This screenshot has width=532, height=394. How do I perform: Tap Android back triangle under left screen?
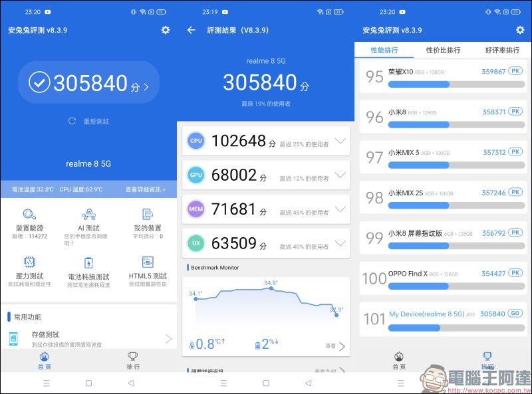pyautogui.click(x=131, y=383)
